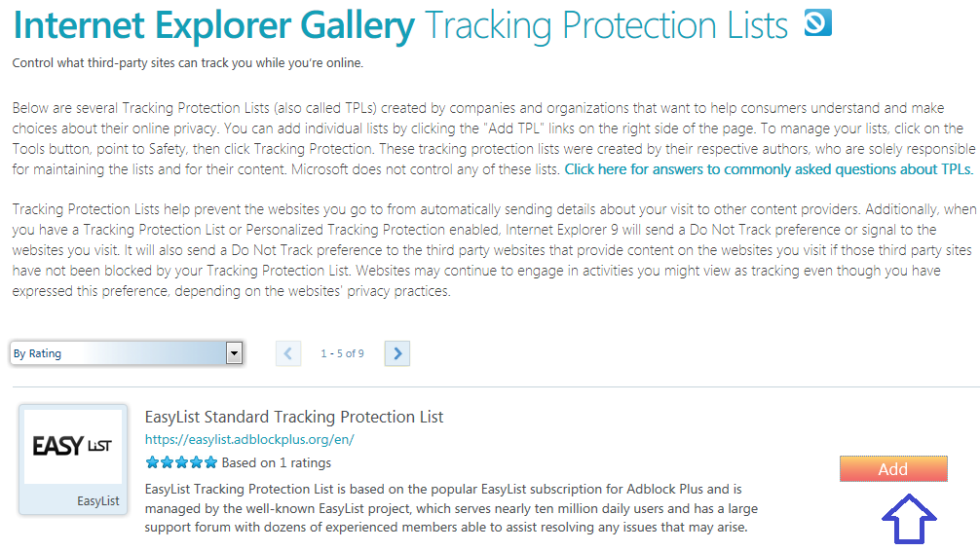Image resolution: width=980 pixels, height=551 pixels.
Task: Rate EasyList with the first star
Action: pyautogui.click(x=152, y=463)
